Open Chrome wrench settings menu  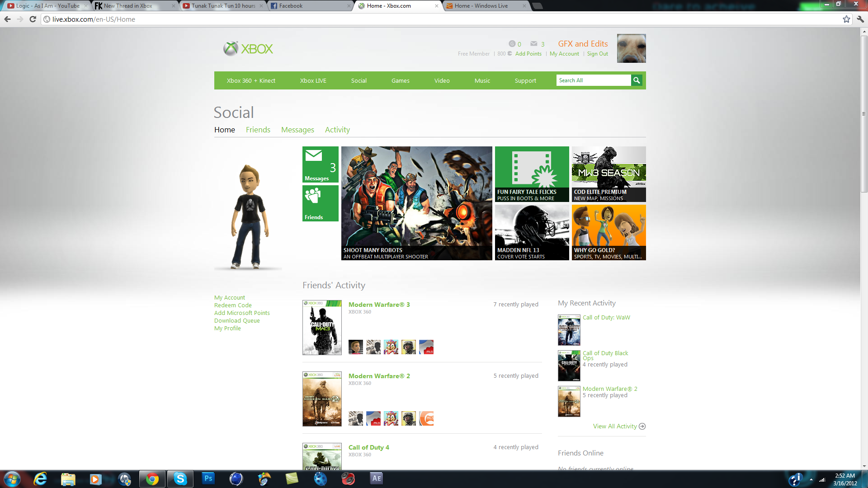point(860,19)
